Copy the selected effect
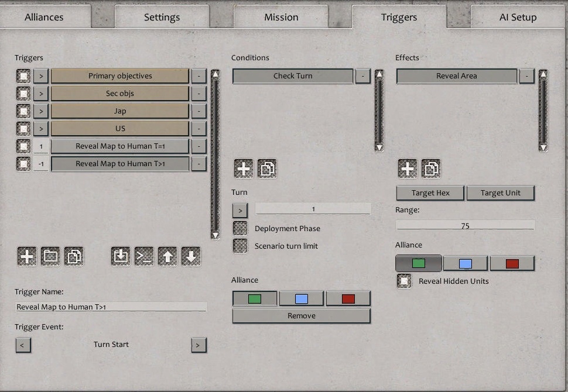Image resolution: width=568 pixels, height=392 pixels. 431,169
